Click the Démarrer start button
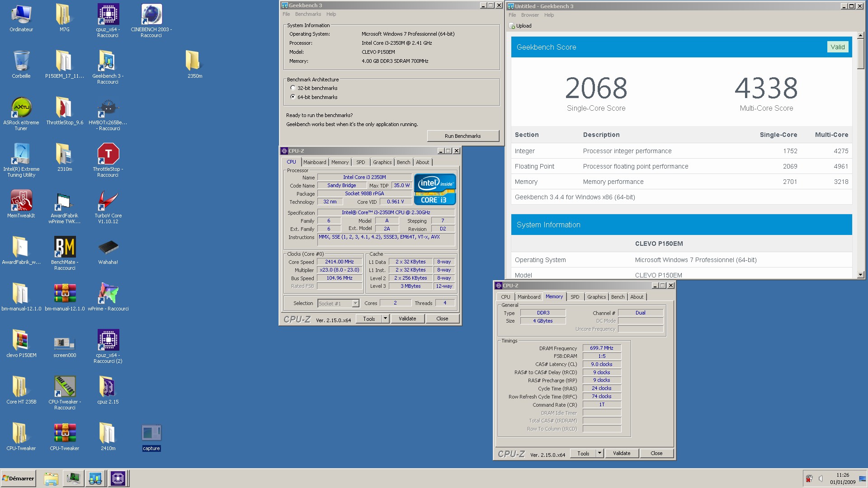Screen dimensions: 868x488 [x=18, y=479]
